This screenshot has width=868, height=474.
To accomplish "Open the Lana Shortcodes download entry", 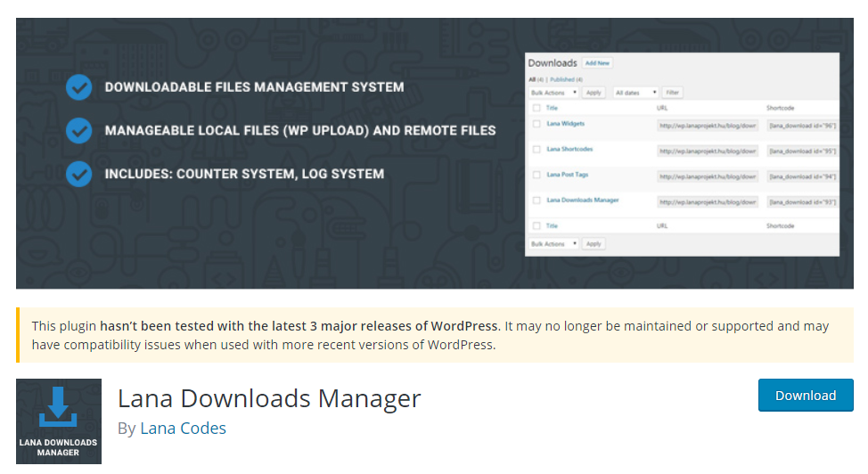I will (569, 149).
